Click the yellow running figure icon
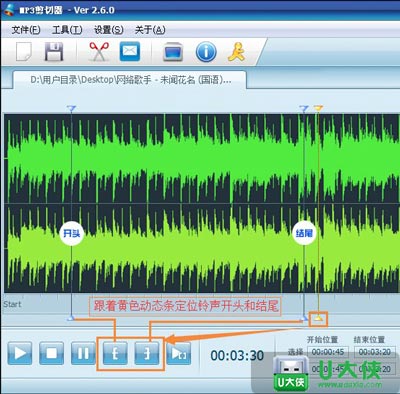Screen dimensions: 400x394 pos(236,52)
